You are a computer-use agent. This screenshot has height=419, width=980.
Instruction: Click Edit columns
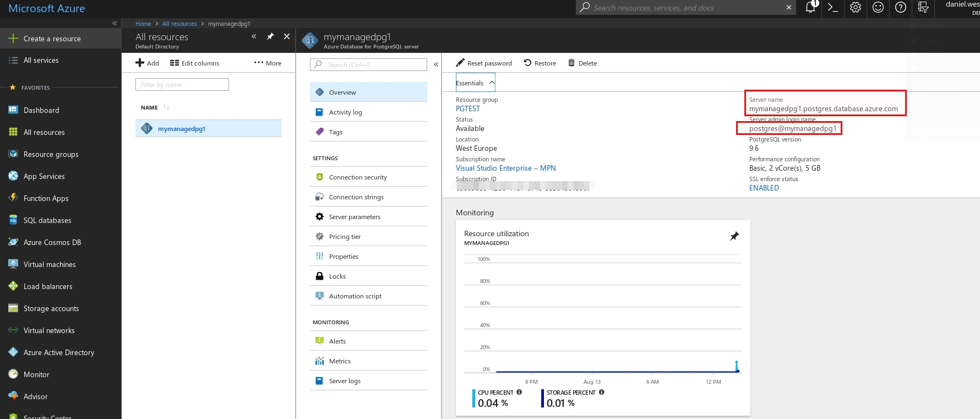[194, 63]
